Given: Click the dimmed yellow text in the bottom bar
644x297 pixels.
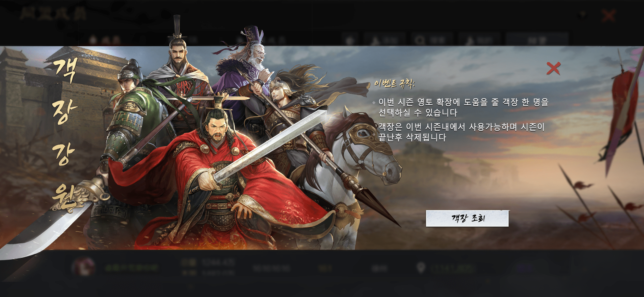Looking at the screenshot, I should (x=325, y=268).
